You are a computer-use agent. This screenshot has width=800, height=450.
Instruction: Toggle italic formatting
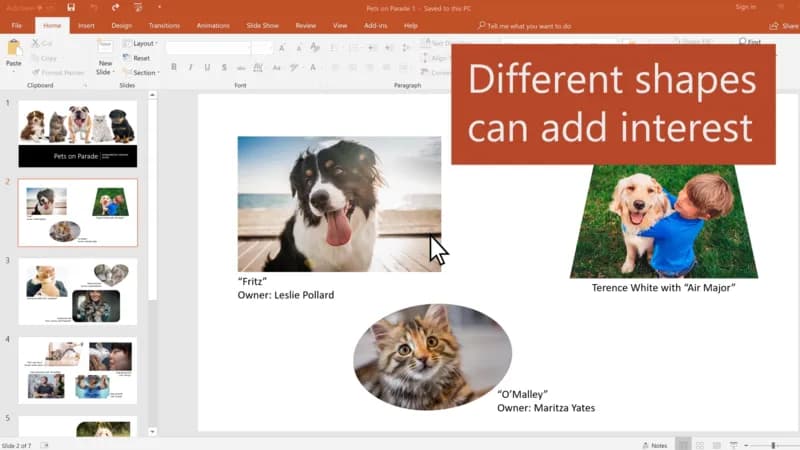pyautogui.click(x=188, y=67)
